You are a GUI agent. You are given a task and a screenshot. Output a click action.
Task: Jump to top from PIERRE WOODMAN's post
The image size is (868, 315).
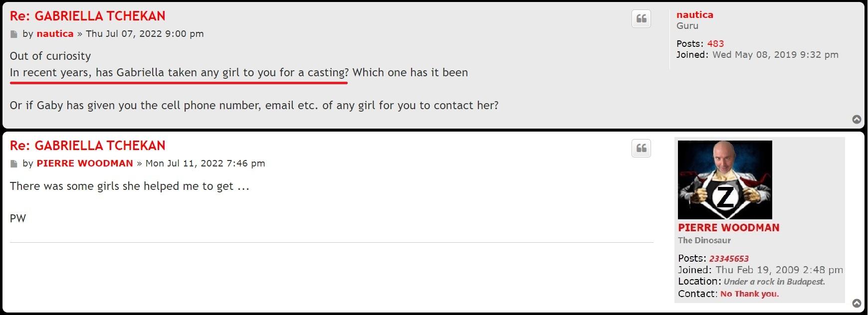coord(857,303)
